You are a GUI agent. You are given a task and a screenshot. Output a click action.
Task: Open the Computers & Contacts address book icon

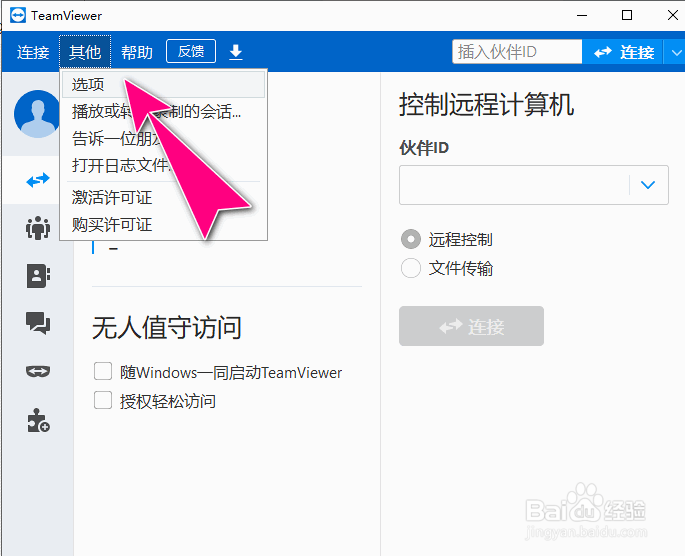click(38, 276)
